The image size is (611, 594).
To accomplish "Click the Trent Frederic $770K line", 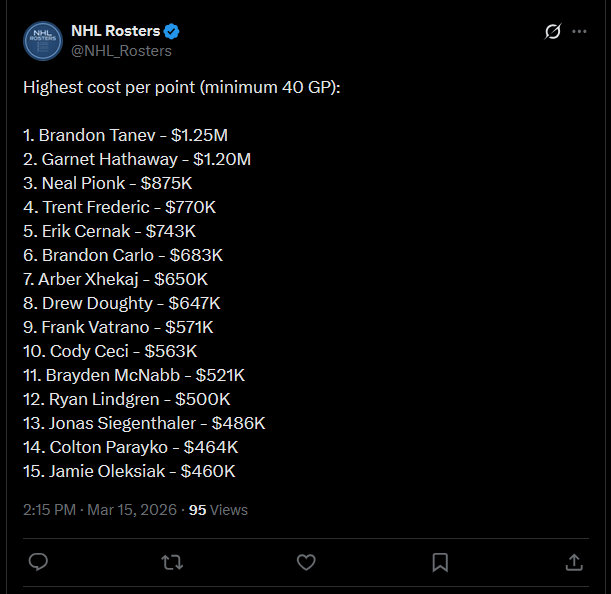I will [x=120, y=207].
